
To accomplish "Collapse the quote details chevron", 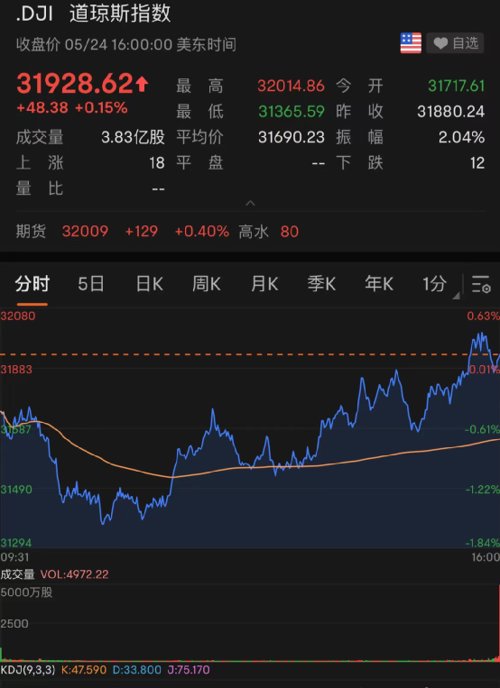I will pyautogui.click(x=250, y=203).
